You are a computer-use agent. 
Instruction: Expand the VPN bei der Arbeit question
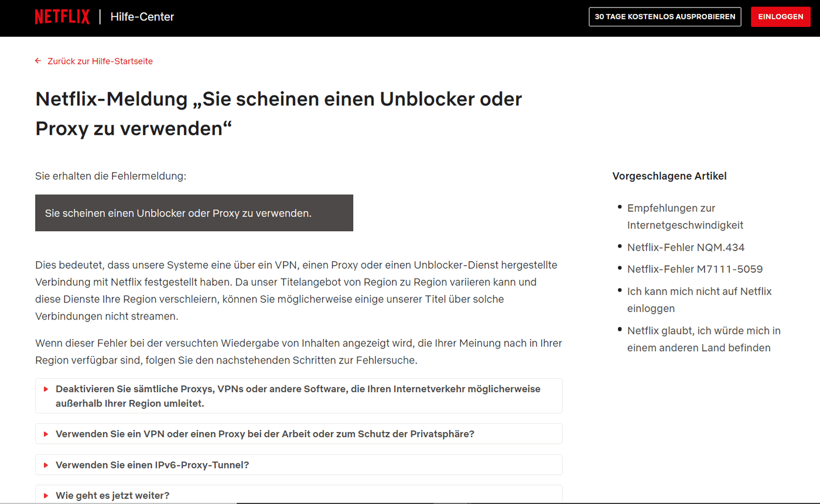coord(265,434)
